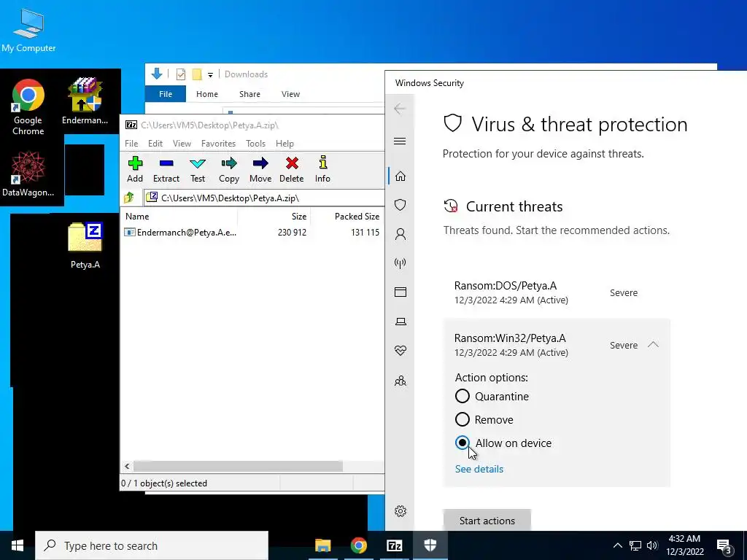Click the 7-Zip archive path address field
Screen dimensions: 747x560
pos(264,198)
